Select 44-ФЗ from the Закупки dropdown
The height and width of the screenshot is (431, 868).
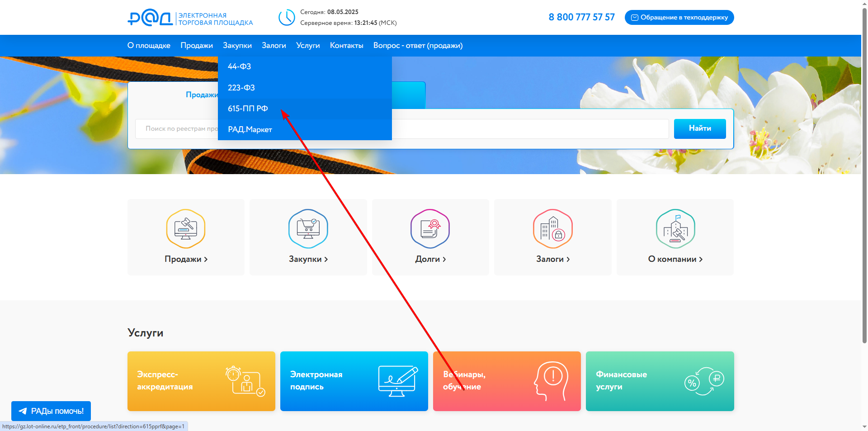tap(305, 66)
